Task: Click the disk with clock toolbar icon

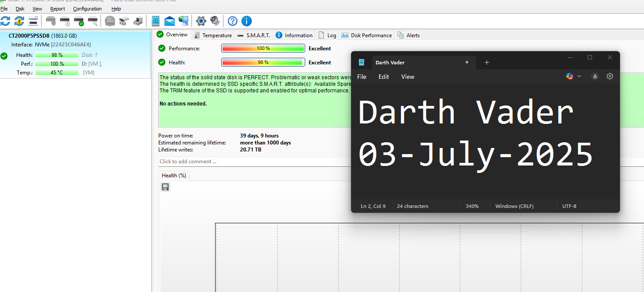Action: point(65,21)
